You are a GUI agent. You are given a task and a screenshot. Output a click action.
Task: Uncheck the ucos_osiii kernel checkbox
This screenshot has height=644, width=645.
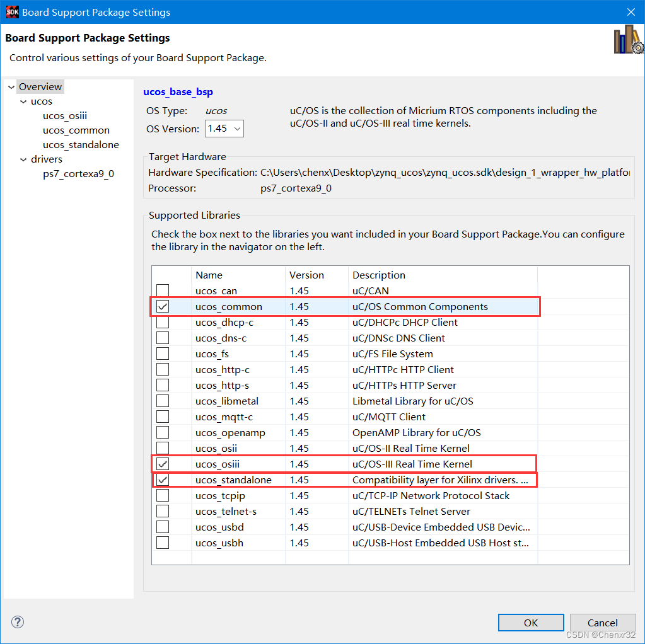point(163,464)
